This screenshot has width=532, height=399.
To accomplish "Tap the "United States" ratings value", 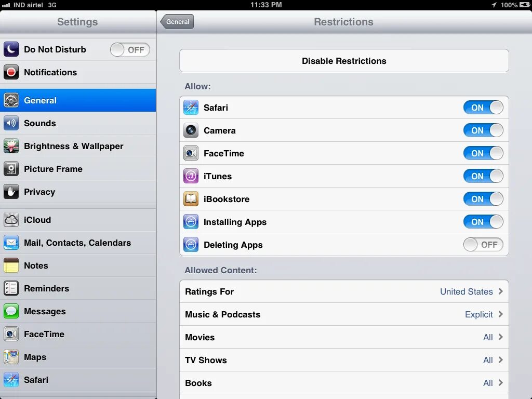I will [x=466, y=291].
